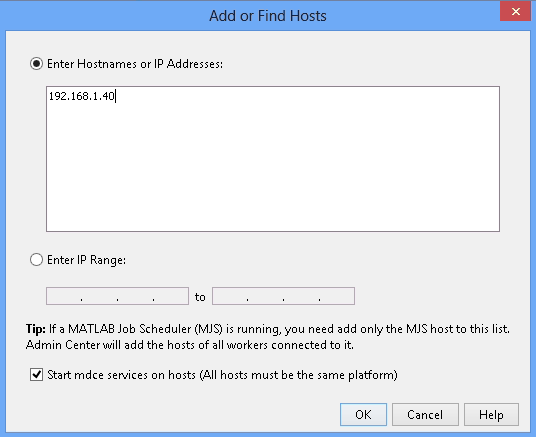Close the Add or Find Hosts dialog
Image resolution: width=536 pixels, height=437 pixels.
point(516,11)
